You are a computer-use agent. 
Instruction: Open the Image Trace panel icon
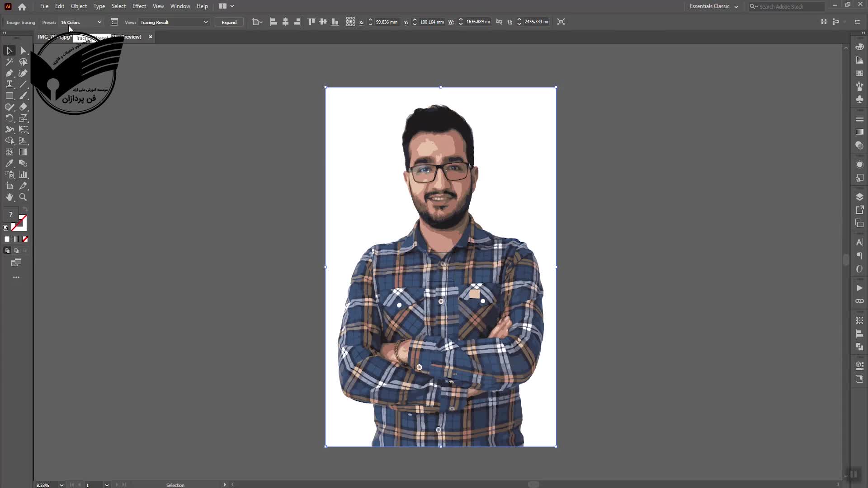(114, 22)
